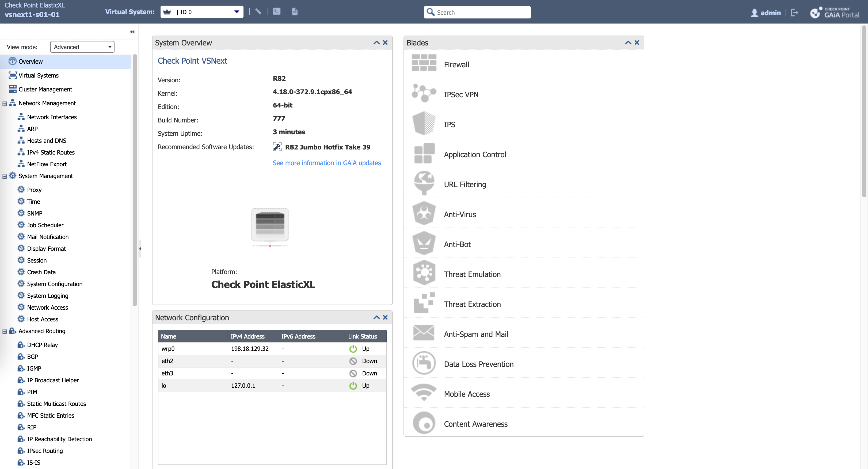868x469 pixels.
Task: Click the page vertical scrollbar
Action: (x=864, y=111)
